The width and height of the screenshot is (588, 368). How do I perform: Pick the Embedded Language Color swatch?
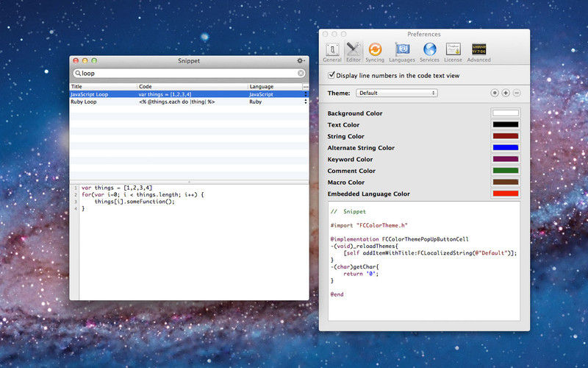click(506, 194)
